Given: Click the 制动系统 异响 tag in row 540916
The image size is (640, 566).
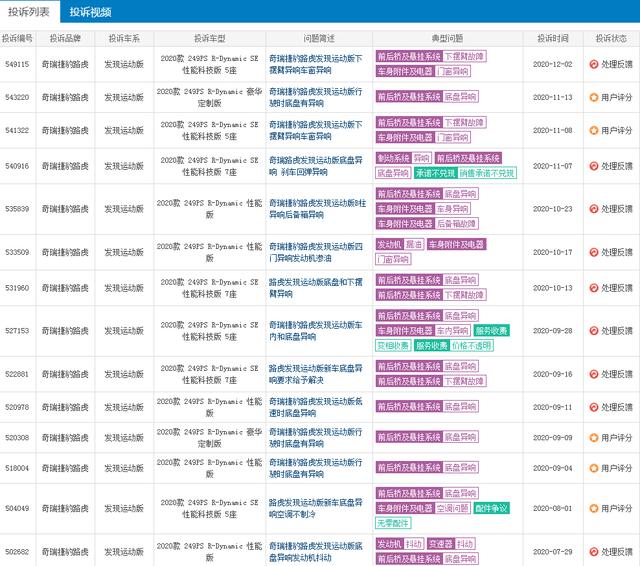Looking at the screenshot, I should coord(404,158).
